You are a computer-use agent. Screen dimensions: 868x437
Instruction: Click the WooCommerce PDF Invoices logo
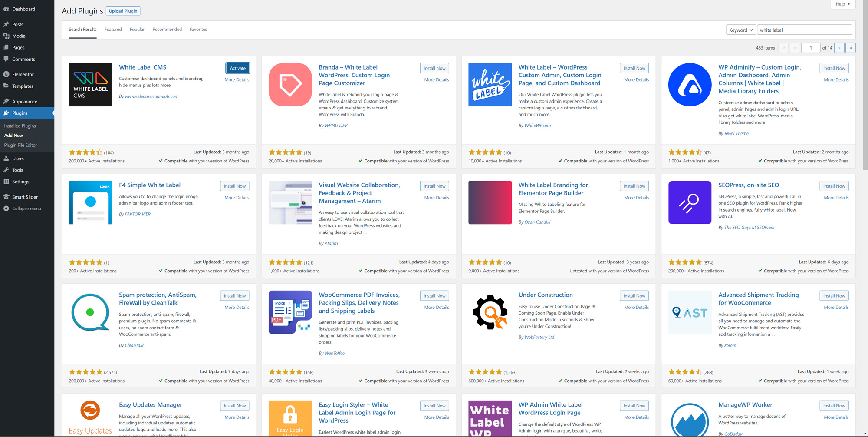coord(290,312)
